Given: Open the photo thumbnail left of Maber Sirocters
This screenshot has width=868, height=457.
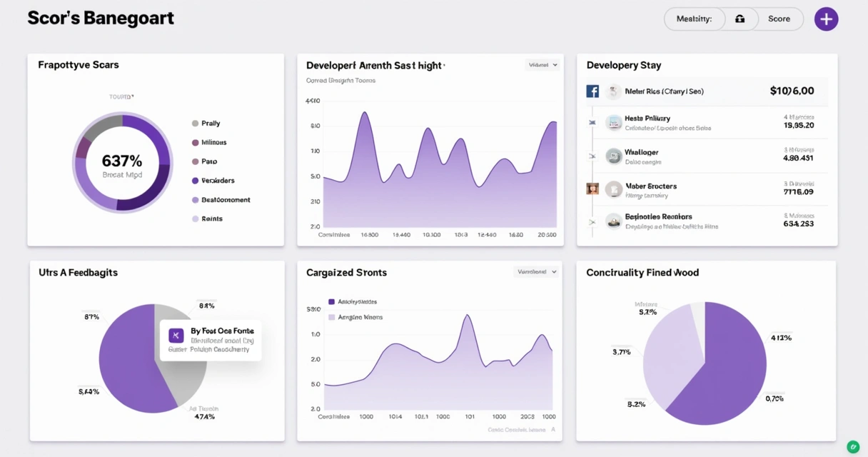Looking at the screenshot, I should click(x=592, y=189).
